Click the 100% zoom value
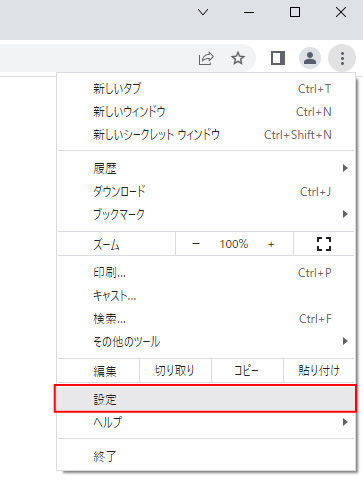The image size is (363, 485). pos(234,244)
